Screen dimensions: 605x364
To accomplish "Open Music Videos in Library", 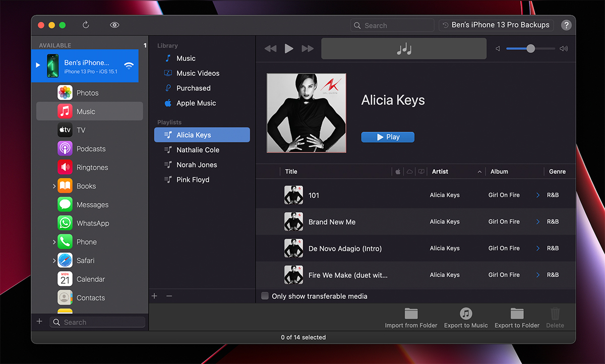I will [x=198, y=73].
